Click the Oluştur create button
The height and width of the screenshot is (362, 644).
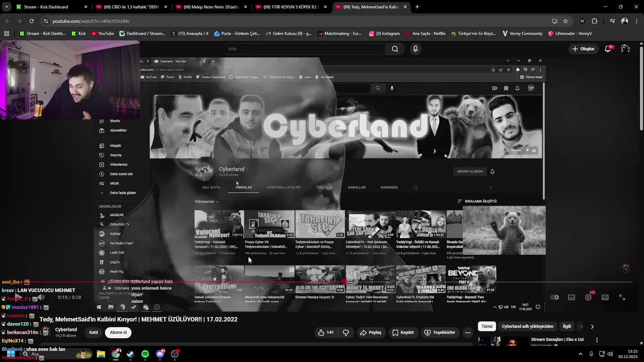click(583, 49)
